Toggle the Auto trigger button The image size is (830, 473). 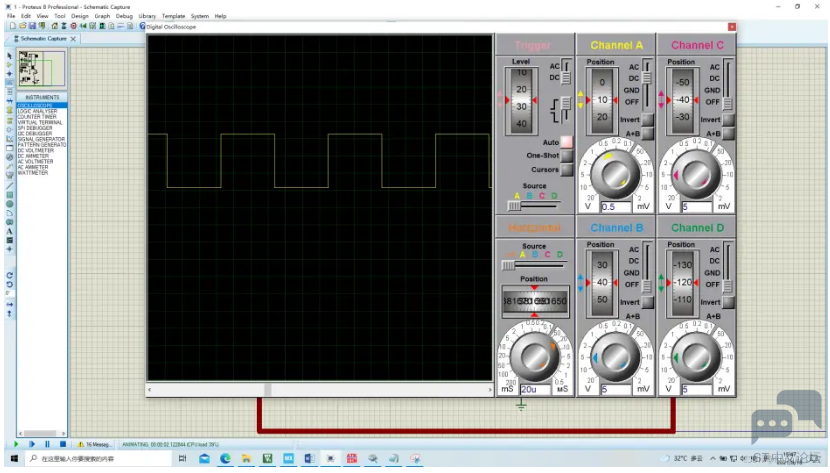click(566, 142)
